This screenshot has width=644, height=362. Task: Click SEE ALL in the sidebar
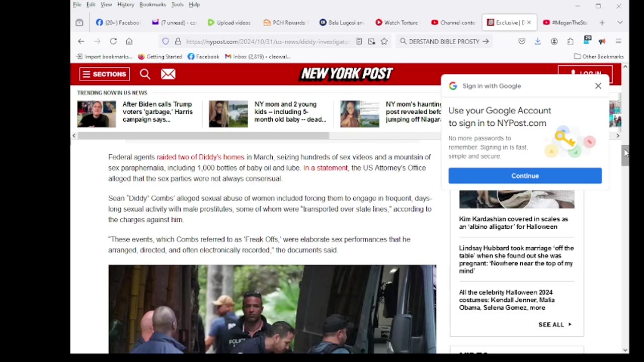(555, 324)
